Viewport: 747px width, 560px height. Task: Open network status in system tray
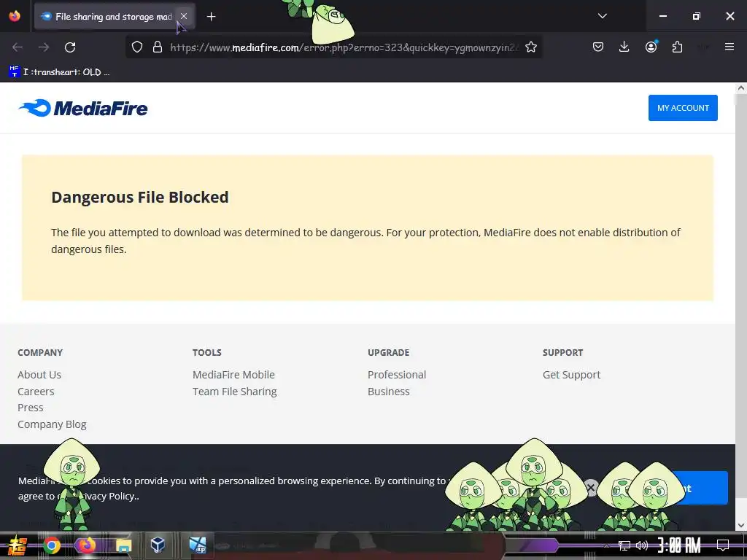click(624, 545)
